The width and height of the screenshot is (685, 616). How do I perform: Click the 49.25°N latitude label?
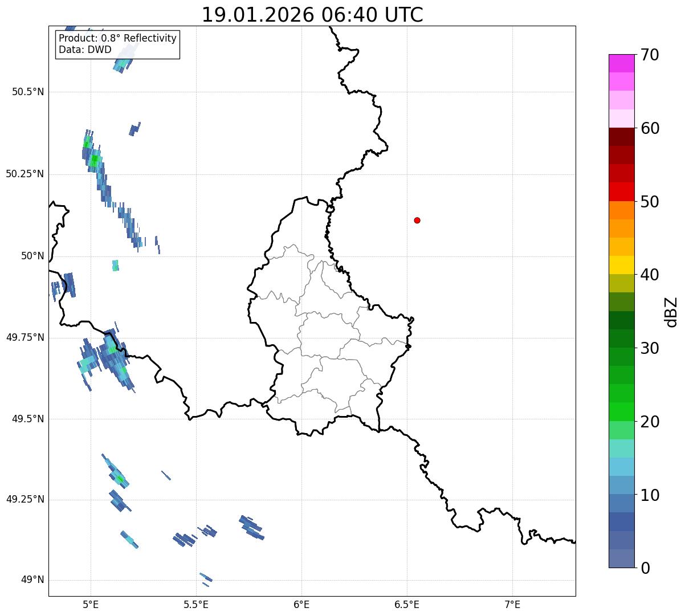click(x=25, y=499)
